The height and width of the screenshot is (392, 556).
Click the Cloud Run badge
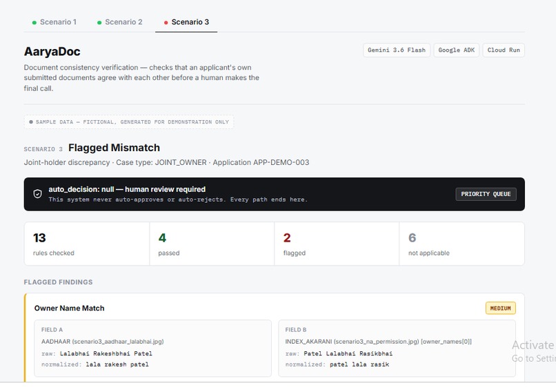(x=504, y=50)
